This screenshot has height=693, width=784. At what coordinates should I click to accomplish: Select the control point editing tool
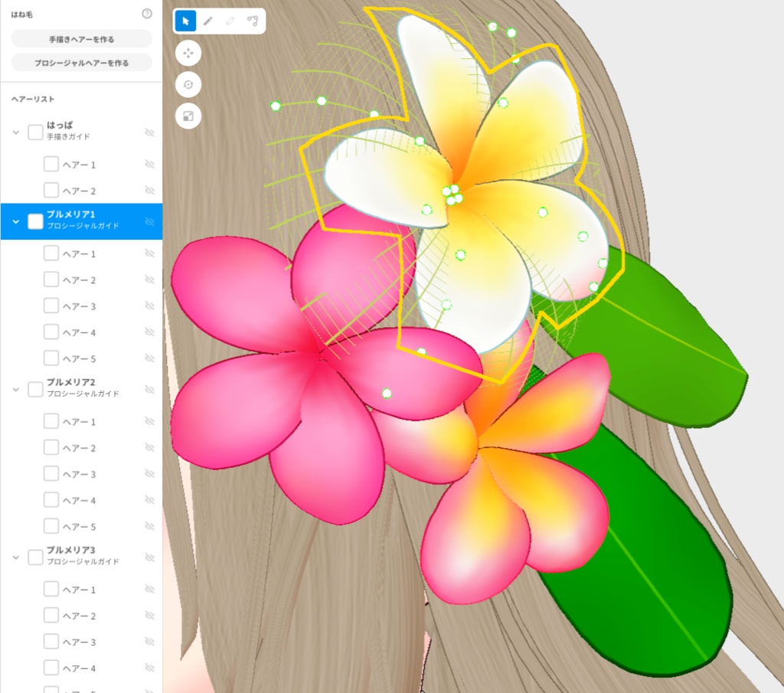coord(254,21)
